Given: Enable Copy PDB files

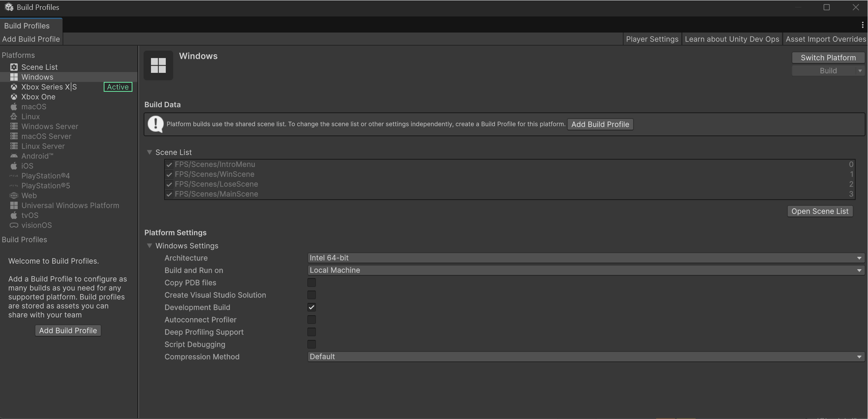Looking at the screenshot, I should (x=311, y=282).
